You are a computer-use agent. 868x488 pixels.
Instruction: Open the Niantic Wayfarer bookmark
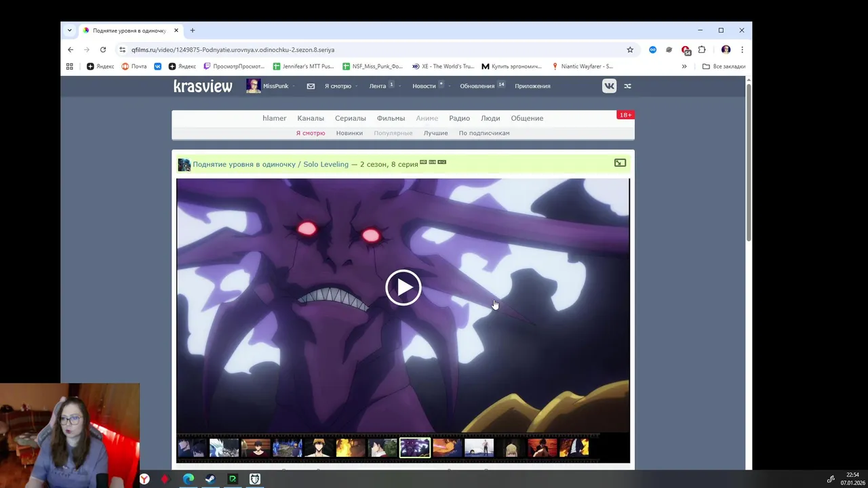point(583,66)
